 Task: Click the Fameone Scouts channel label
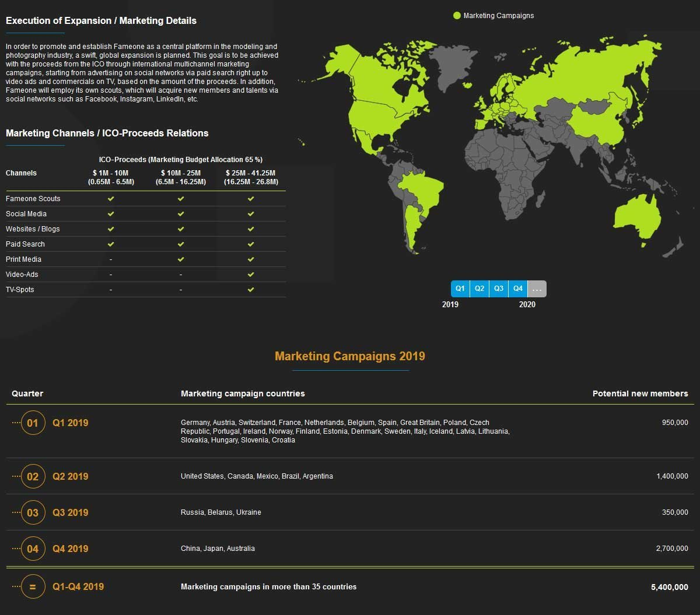[33, 199]
